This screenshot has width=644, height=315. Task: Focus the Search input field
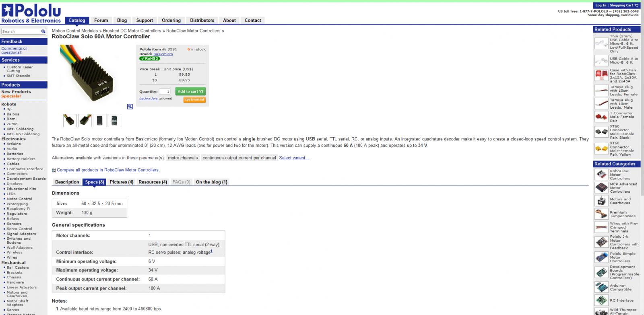[x=21, y=31]
